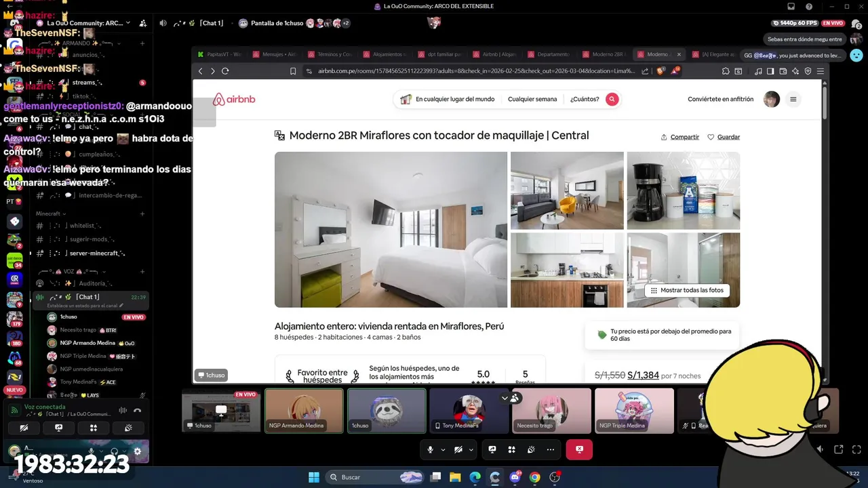Expand camera options arrow in call bar
The image size is (868, 488).
pos(471,449)
